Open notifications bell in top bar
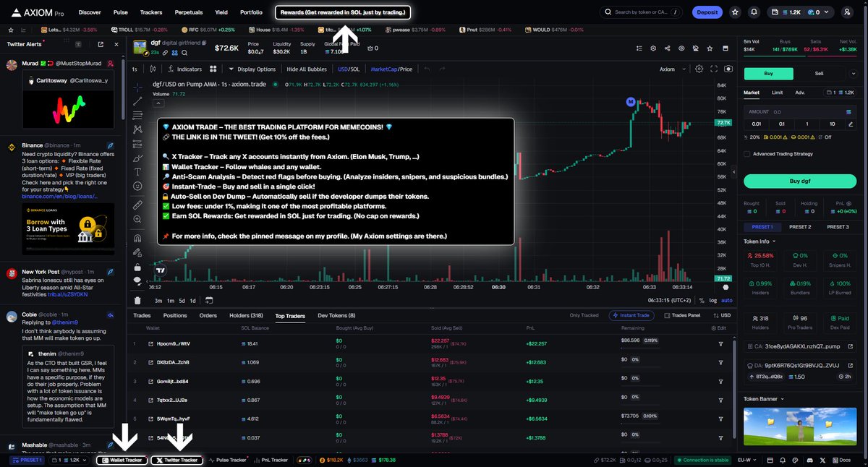Image resolution: width=868 pixels, height=467 pixels. point(754,12)
